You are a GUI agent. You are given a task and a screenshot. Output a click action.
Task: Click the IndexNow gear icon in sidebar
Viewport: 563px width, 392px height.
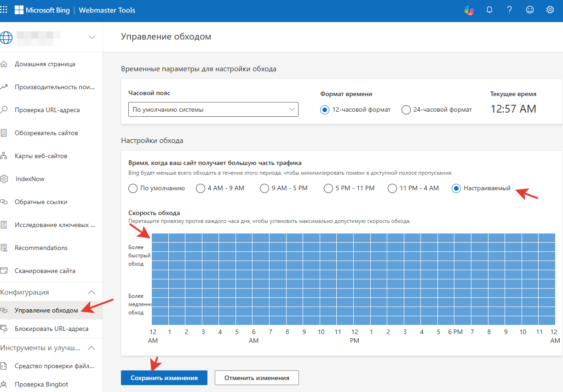click(x=4, y=179)
